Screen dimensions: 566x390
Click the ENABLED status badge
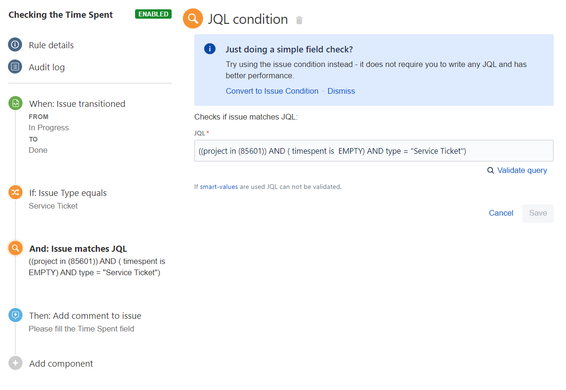pos(153,14)
